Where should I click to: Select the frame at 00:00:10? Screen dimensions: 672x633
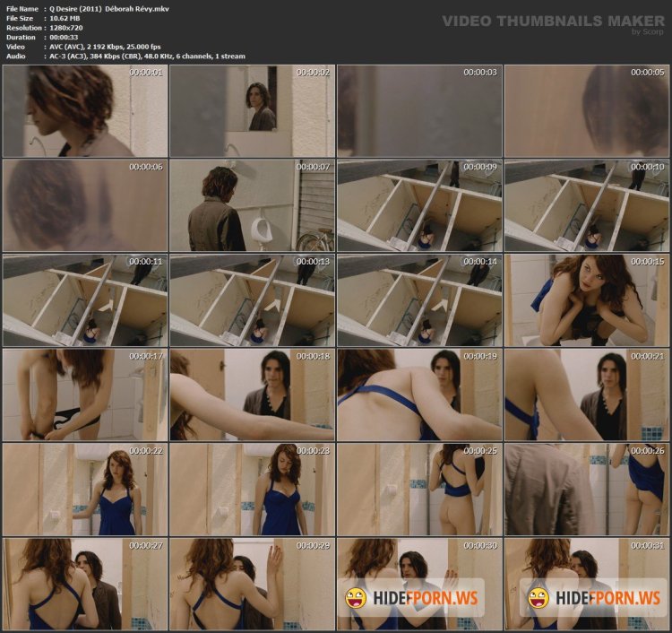coord(587,206)
